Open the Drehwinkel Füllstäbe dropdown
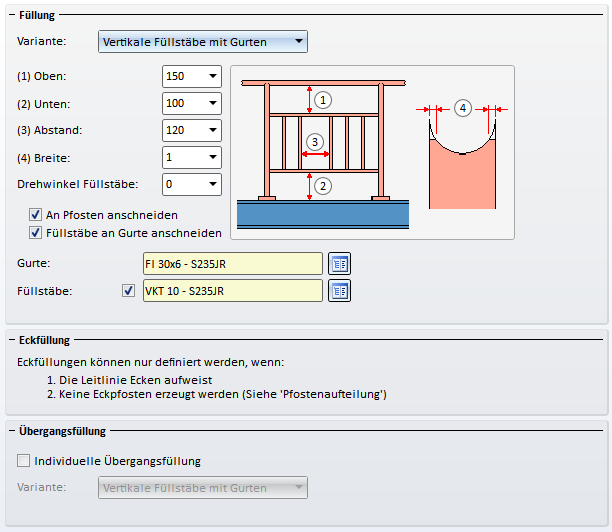 pos(192,184)
